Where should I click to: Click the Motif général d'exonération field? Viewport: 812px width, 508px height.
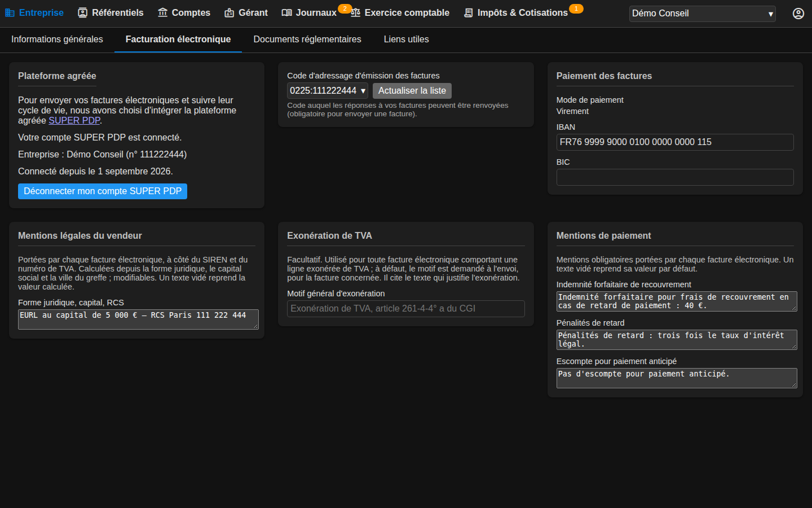point(406,309)
